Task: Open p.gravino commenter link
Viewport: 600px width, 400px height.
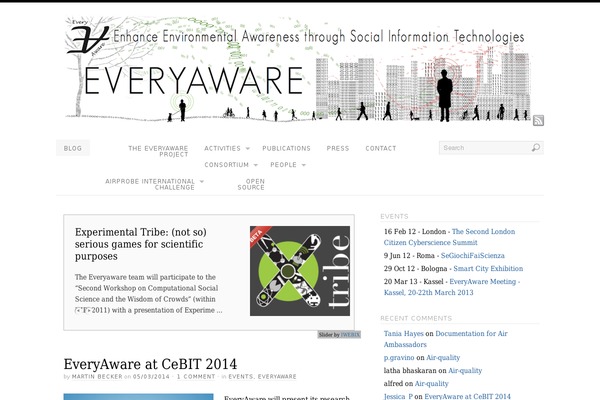Action: (x=399, y=358)
